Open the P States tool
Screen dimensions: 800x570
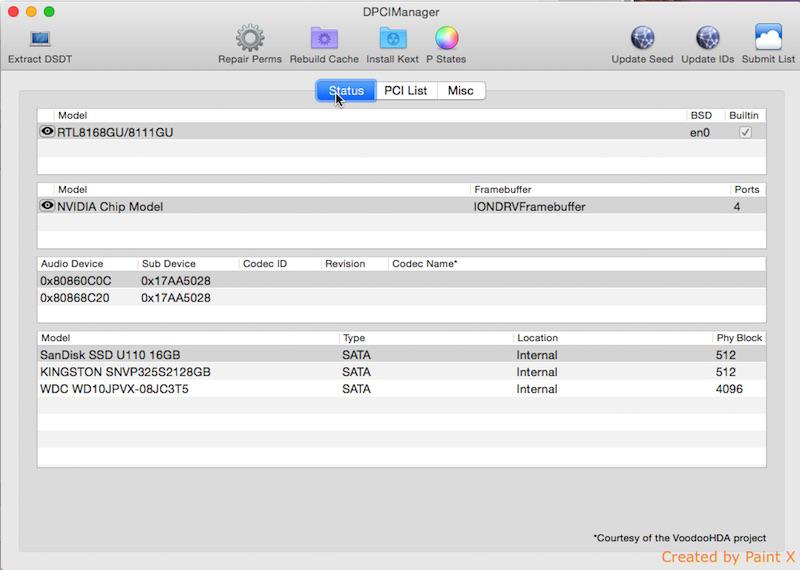446,40
